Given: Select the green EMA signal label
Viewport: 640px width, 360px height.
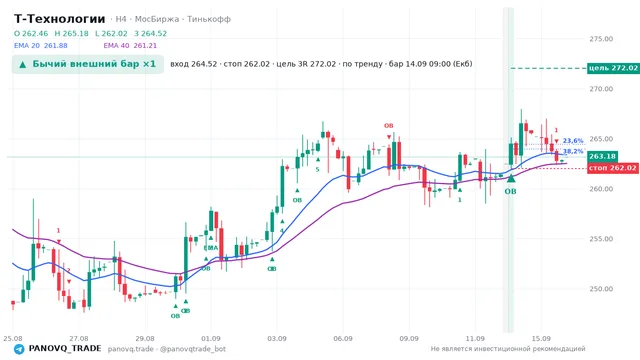Looking at the screenshot, I should pyautogui.click(x=211, y=248).
